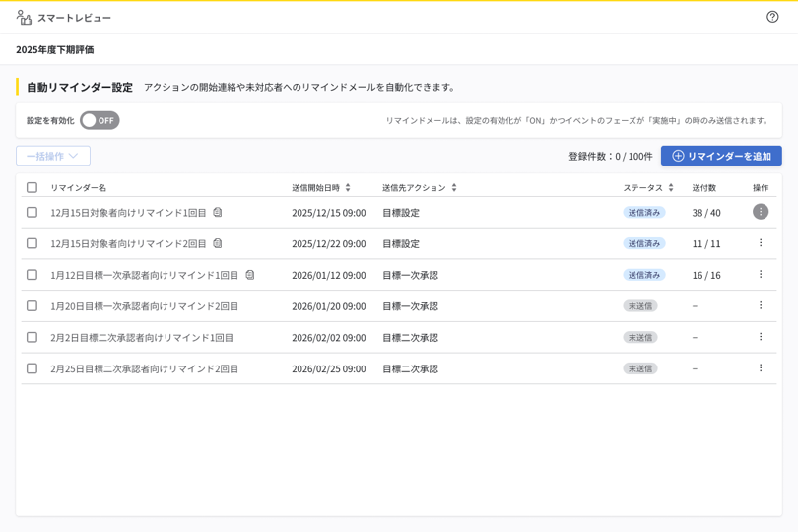The image size is (798, 532).
Task: Check the box for 1月20日目標一次承認者向けリマインド2回目
Action: (33, 305)
